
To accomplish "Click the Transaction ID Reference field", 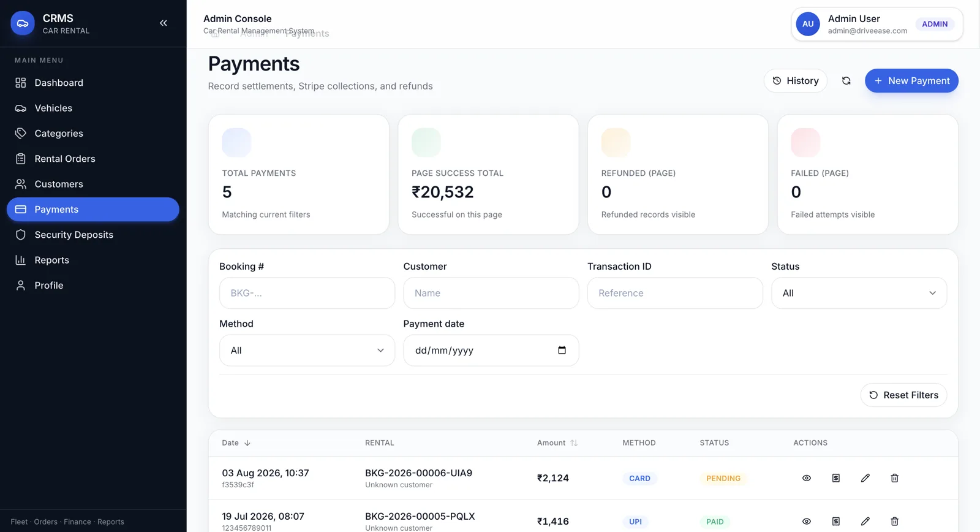I will (675, 293).
